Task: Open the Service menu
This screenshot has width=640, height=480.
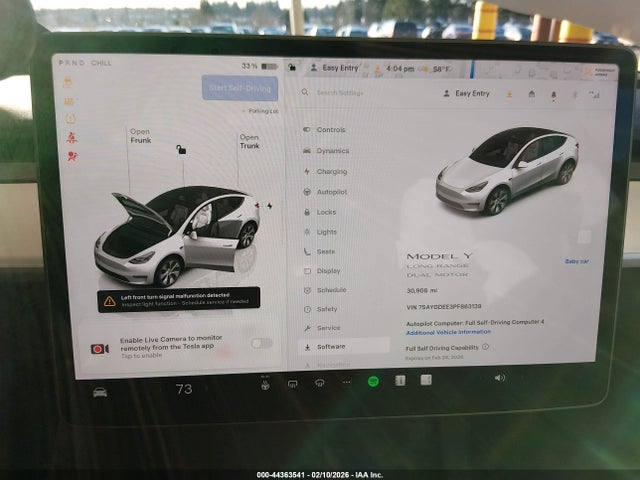Action: 322,328
